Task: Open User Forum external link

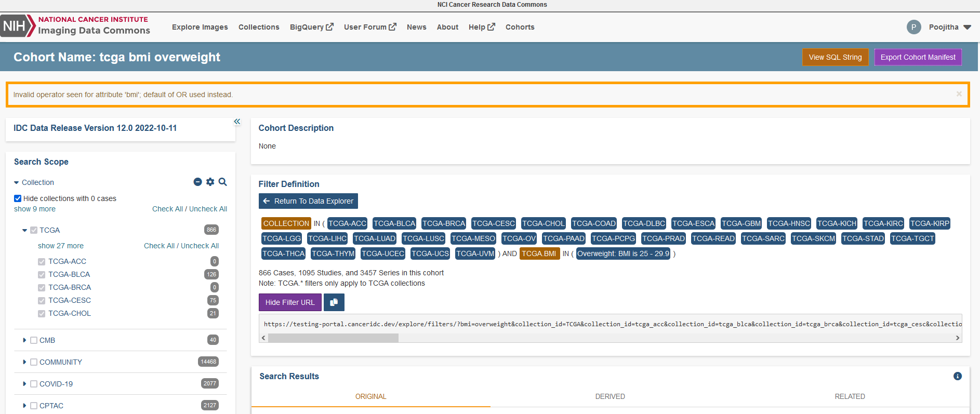Action: (370, 27)
